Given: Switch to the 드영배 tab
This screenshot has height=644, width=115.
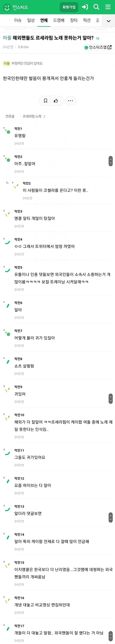Looking at the screenshot, I should (x=59, y=20).
